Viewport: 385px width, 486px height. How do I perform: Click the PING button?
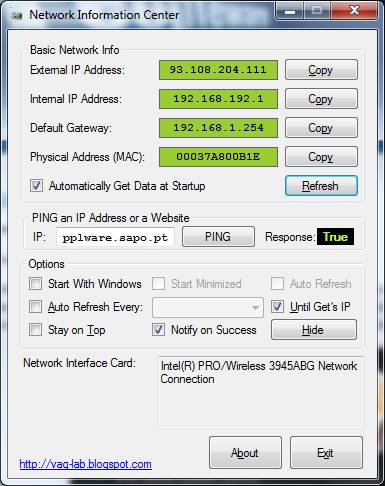tap(218, 237)
